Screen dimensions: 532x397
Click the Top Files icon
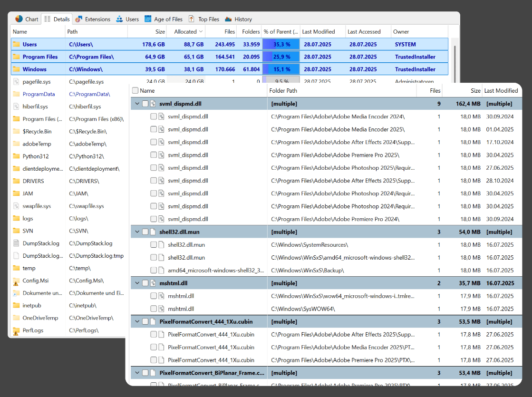click(x=192, y=19)
